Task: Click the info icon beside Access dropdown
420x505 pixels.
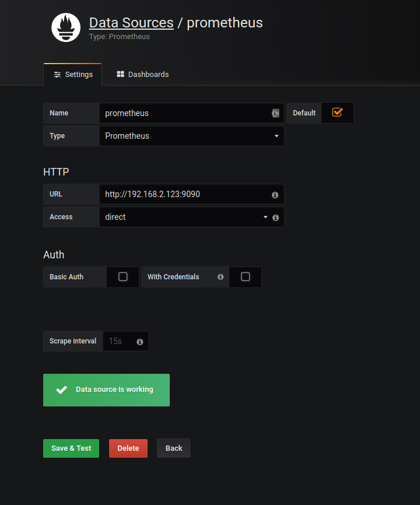Action: click(x=275, y=218)
